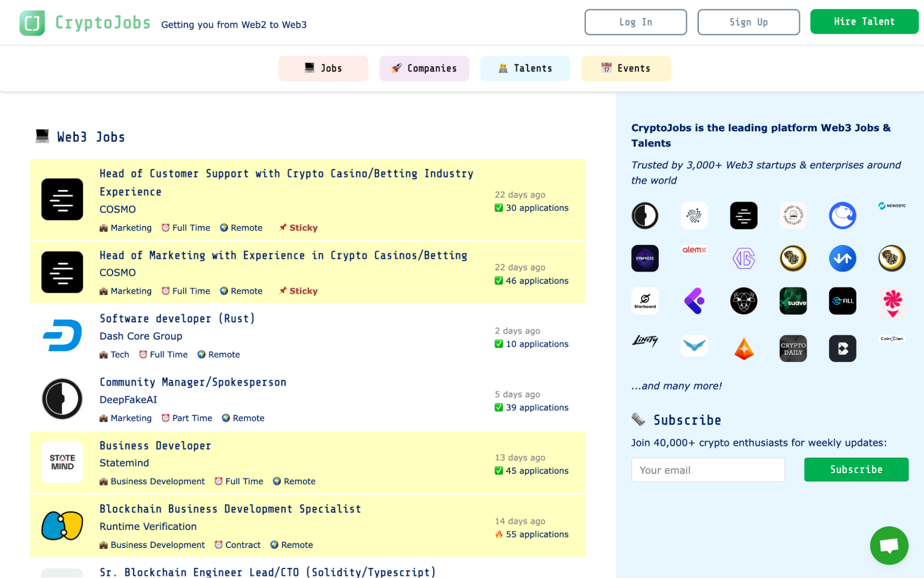Click Runtime Verification company name
This screenshot has height=578, width=924.
pyautogui.click(x=148, y=526)
